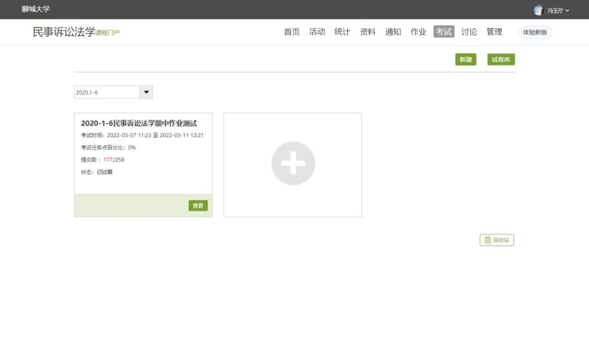
Task: Open the 讨论 tab
Action: (469, 32)
